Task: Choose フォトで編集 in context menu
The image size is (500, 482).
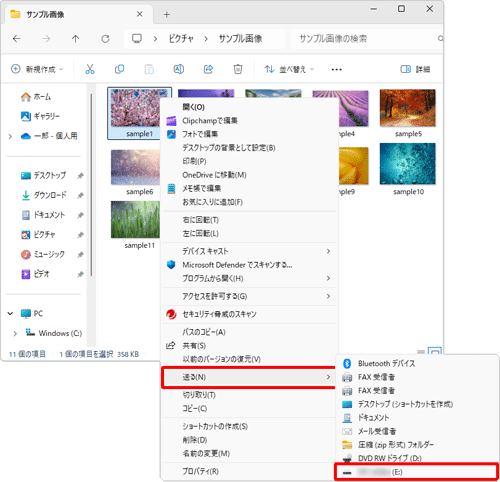Action: 249,134
